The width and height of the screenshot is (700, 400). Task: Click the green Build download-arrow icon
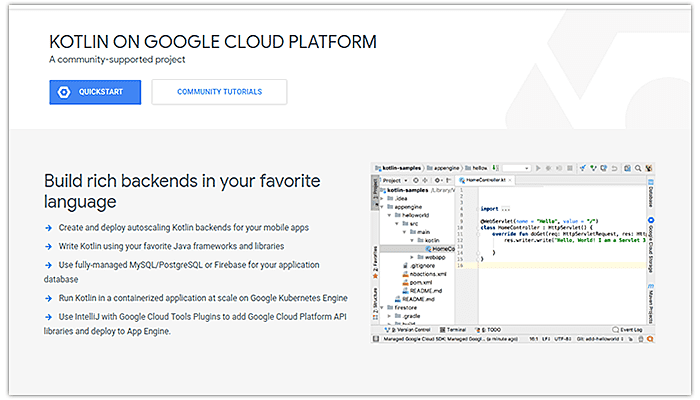click(495, 168)
